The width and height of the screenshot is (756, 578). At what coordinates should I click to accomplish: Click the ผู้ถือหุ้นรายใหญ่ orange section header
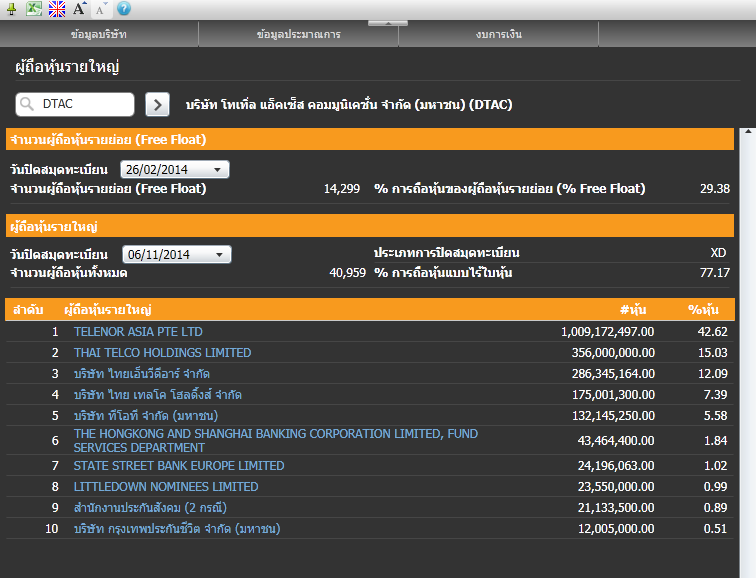click(x=370, y=226)
